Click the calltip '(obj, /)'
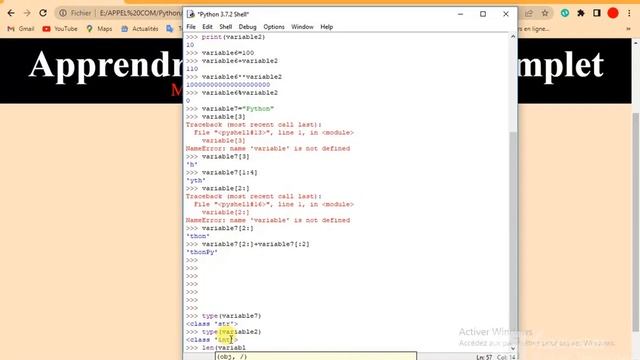 (232, 356)
